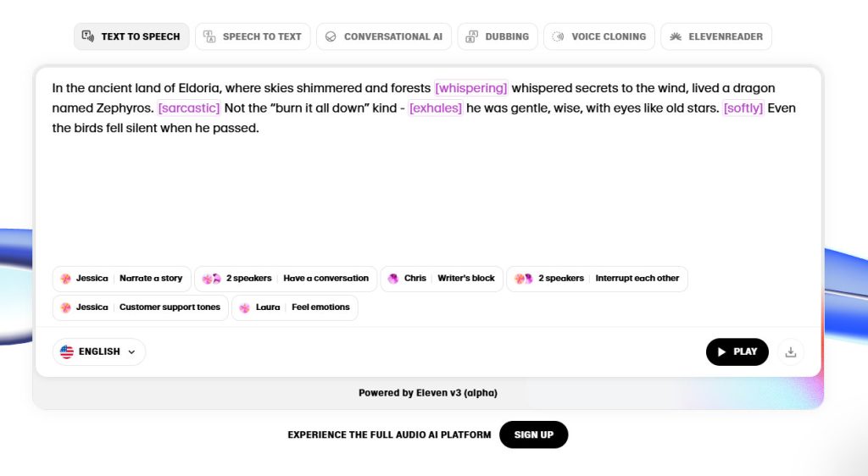Click the Voice Cloning tab icon

coord(558,36)
